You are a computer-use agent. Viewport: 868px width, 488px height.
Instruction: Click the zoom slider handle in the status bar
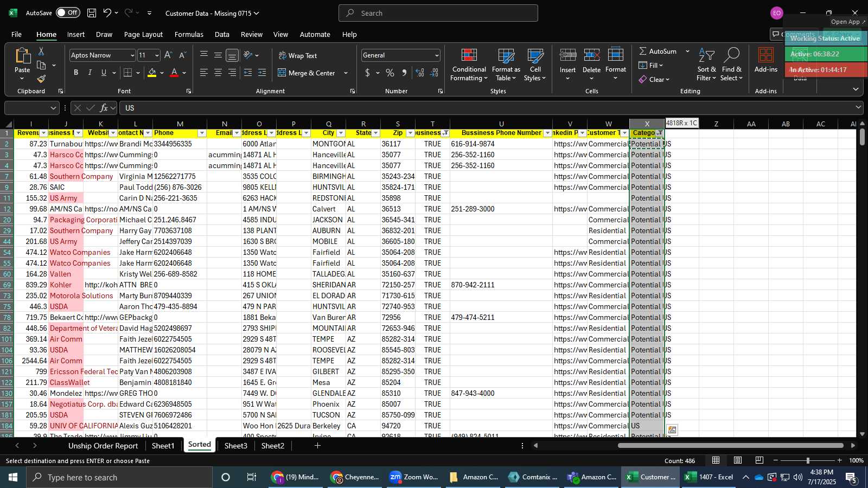pyautogui.click(x=808, y=460)
